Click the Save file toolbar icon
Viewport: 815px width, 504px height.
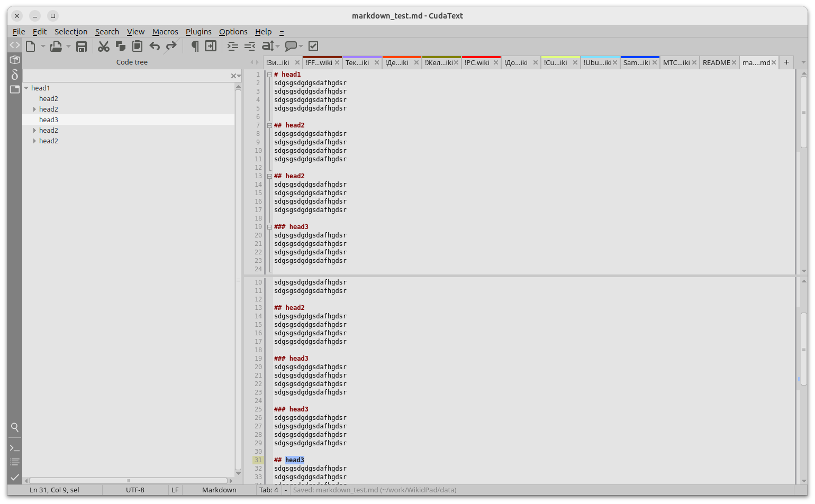point(81,47)
